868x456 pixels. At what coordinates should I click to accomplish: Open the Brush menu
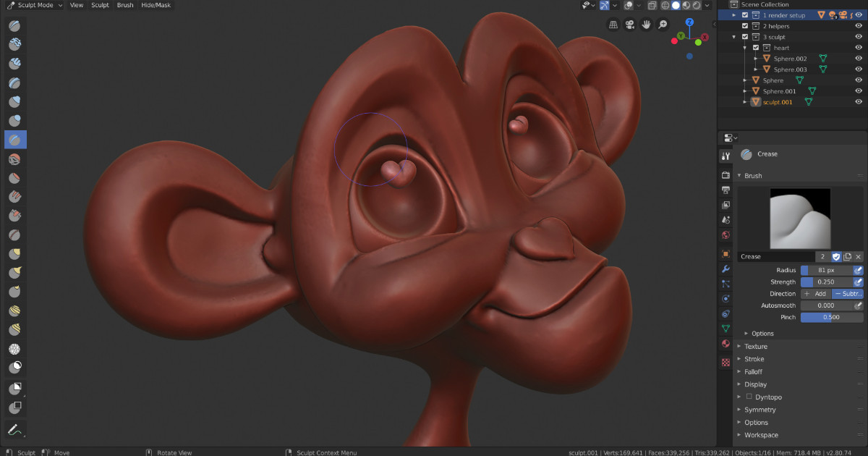(x=125, y=5)
